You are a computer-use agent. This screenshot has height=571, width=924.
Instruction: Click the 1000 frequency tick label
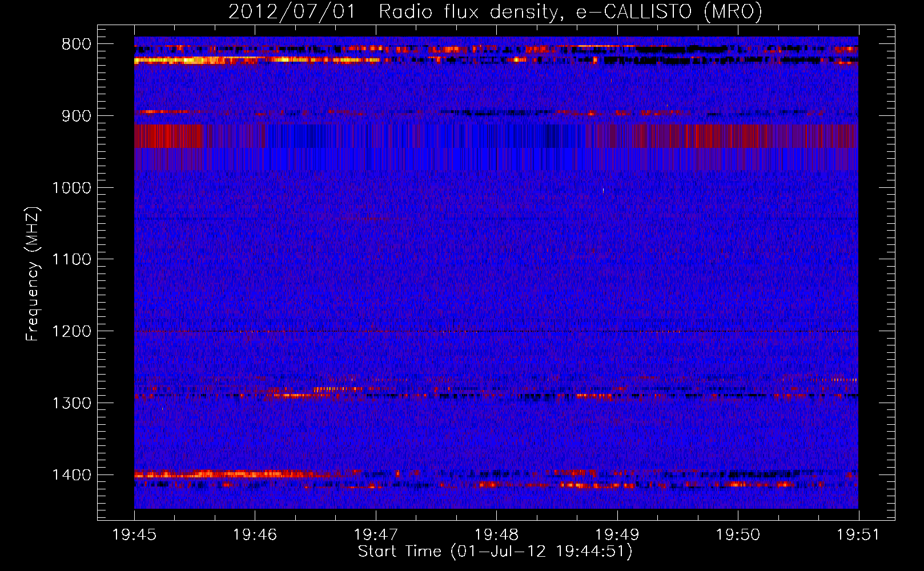[71, 188]
